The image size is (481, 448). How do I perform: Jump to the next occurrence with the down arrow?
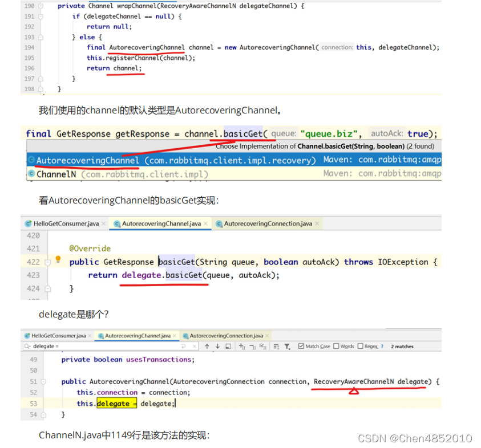point(217,347)
